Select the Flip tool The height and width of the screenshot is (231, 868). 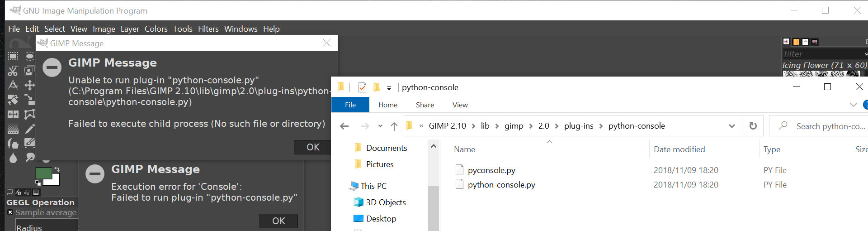click(13, 114)
